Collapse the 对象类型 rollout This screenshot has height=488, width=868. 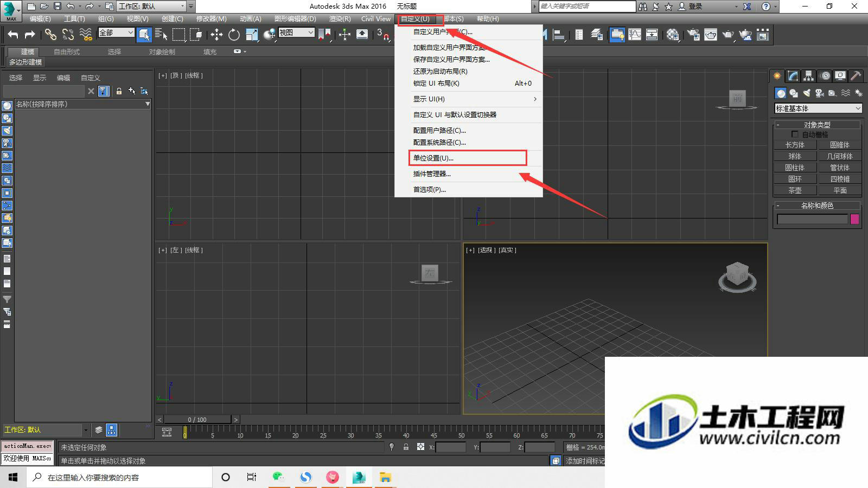tap(817, 125)
